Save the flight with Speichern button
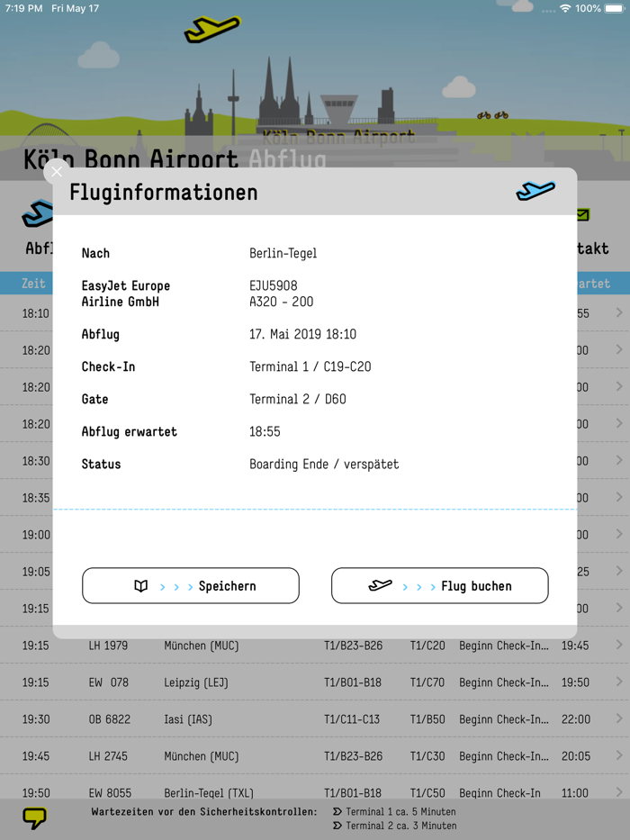 coord(190,585)
